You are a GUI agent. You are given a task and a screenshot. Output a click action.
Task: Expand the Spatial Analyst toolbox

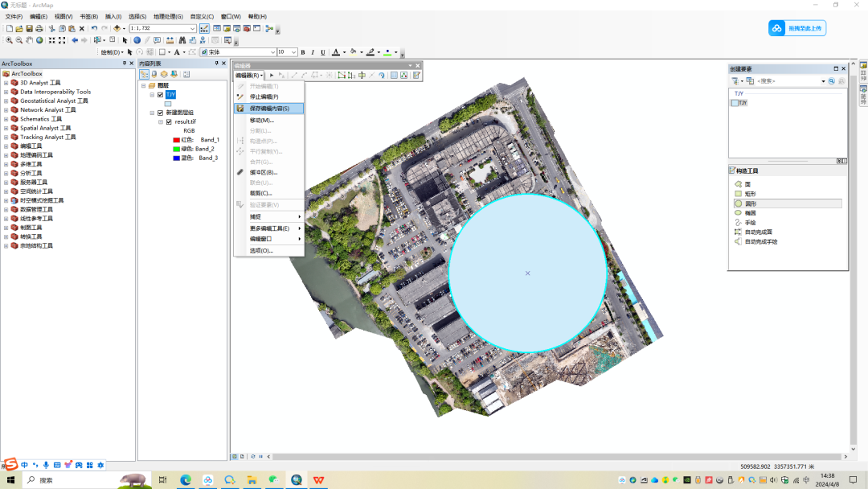click(x=6, y=129)
